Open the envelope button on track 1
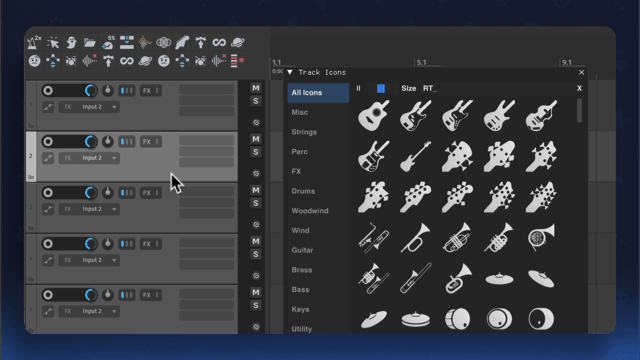 pyautogui.click(x=48, y=107)
